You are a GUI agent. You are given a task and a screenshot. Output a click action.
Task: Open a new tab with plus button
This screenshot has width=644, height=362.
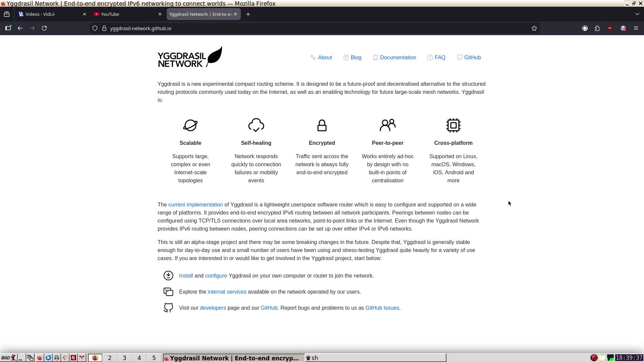pos(248,14)
